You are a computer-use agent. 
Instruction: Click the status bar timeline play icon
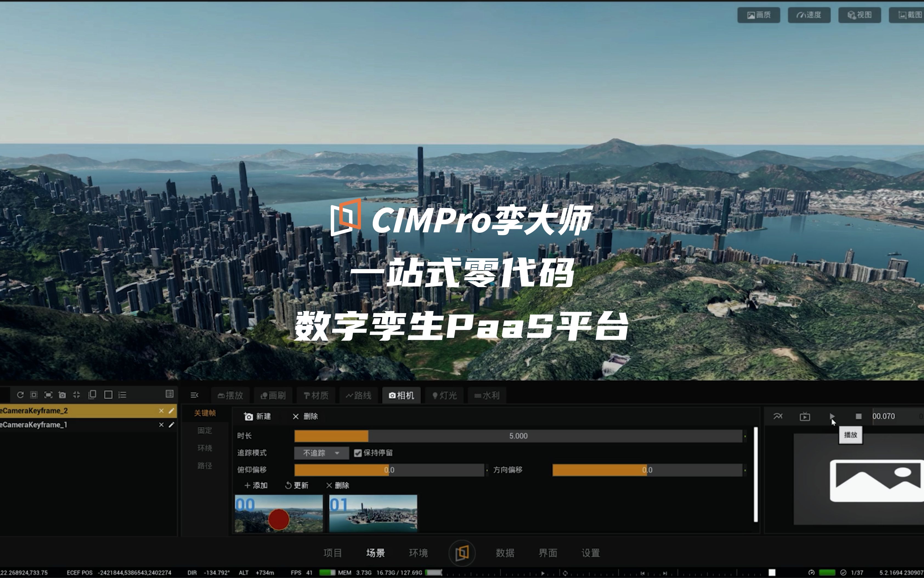coord(543,573)
